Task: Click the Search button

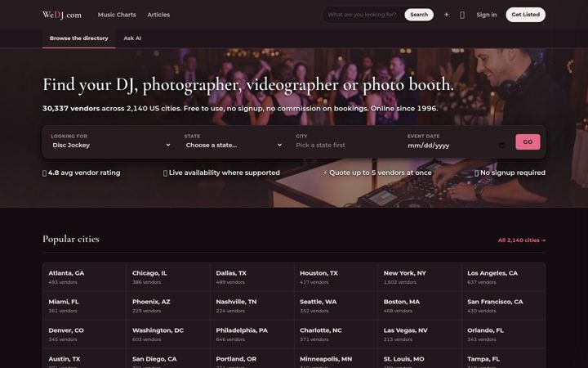Action: [x=419, y=15]
